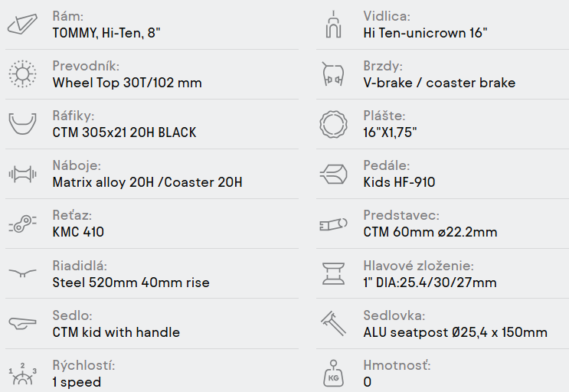Click the tire icon beside Plášte
The image size is (569, 392).
click(x=333, y=124)
